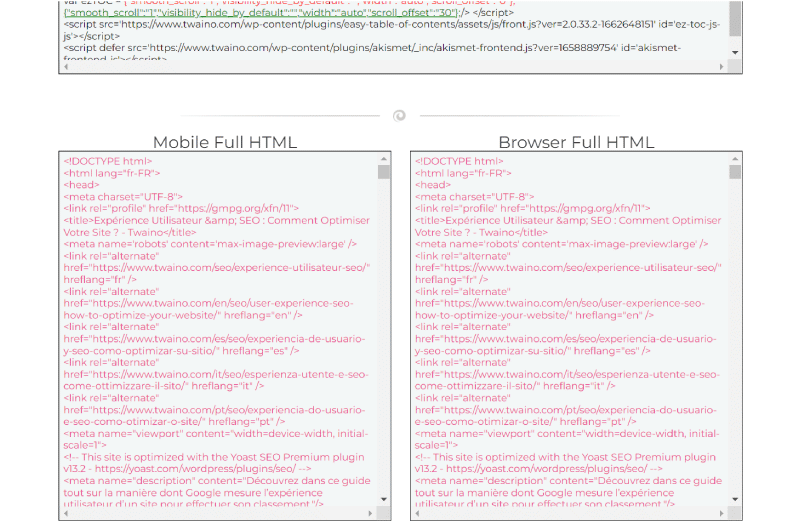Click the hreflang="en" alternate link in Browser pane
800x530 pixels.
[560, 304]
